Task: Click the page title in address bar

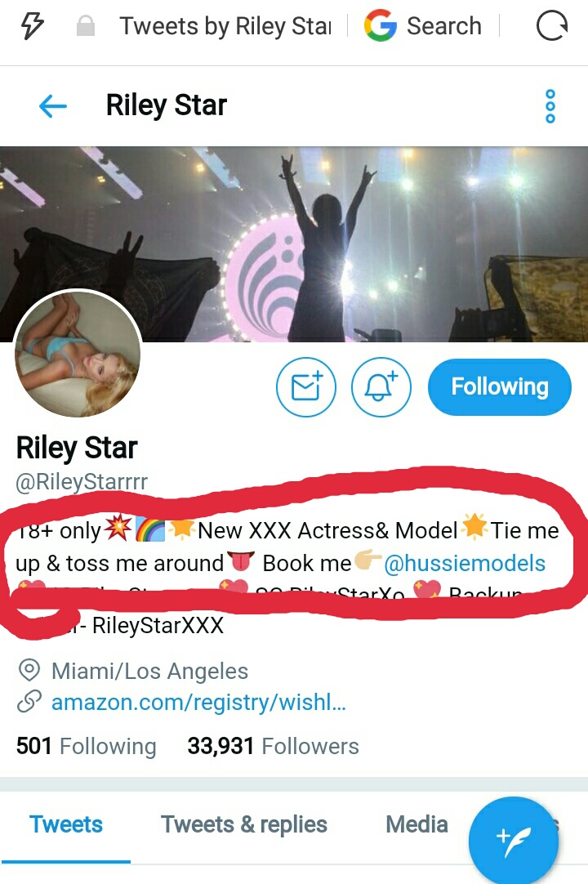Action: 225,26
